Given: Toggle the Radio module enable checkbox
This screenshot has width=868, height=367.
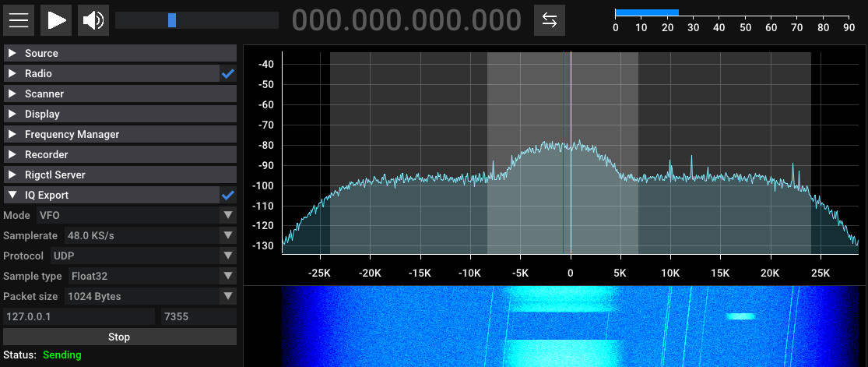Looking at the screenshot, I should point(228,74).
